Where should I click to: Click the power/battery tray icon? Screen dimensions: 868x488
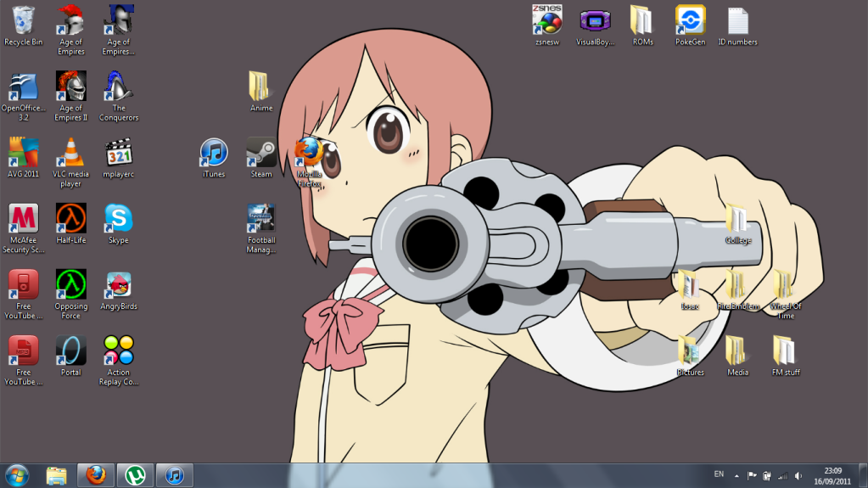(x=767, y=475)
